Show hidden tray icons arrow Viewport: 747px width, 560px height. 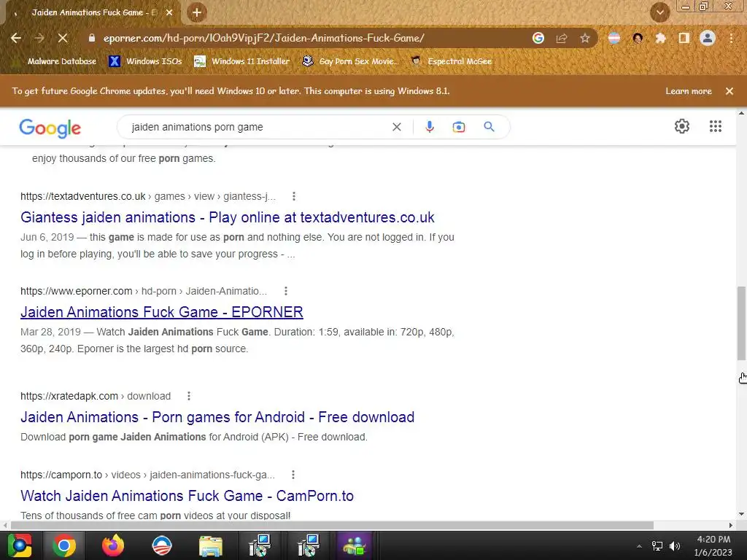tap(639, 546)
